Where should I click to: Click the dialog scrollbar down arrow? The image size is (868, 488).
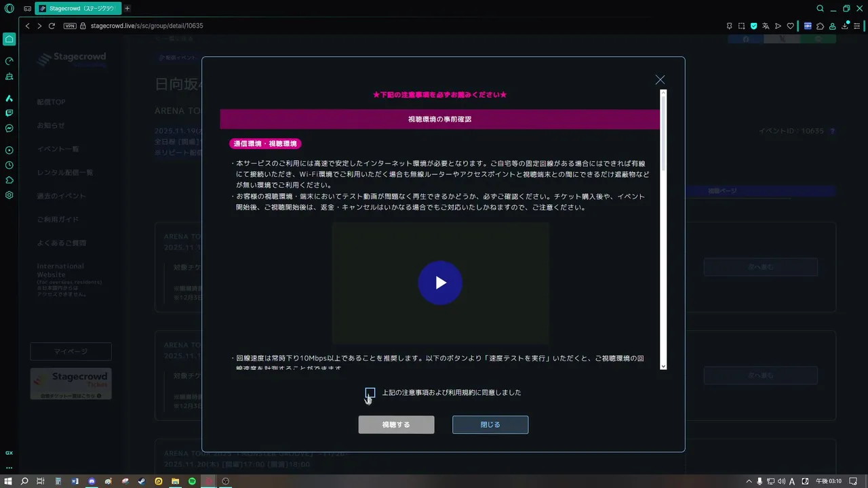pyautogui.click(x=663, y=366)
